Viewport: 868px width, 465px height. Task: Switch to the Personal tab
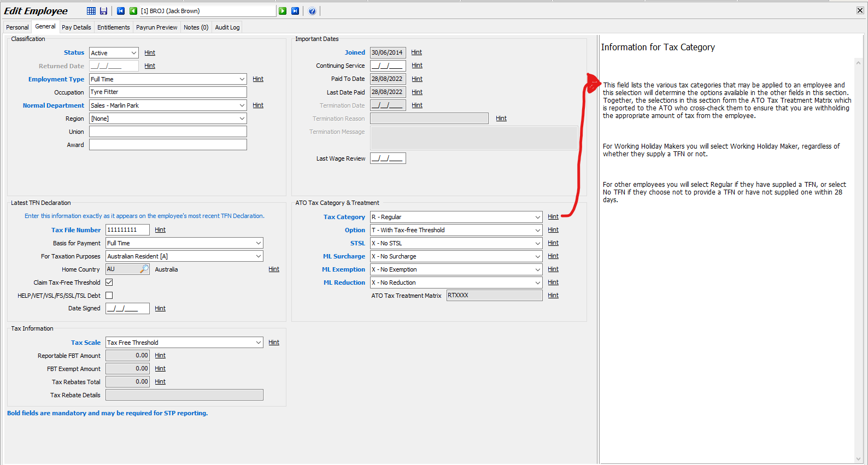coord(17,27)
